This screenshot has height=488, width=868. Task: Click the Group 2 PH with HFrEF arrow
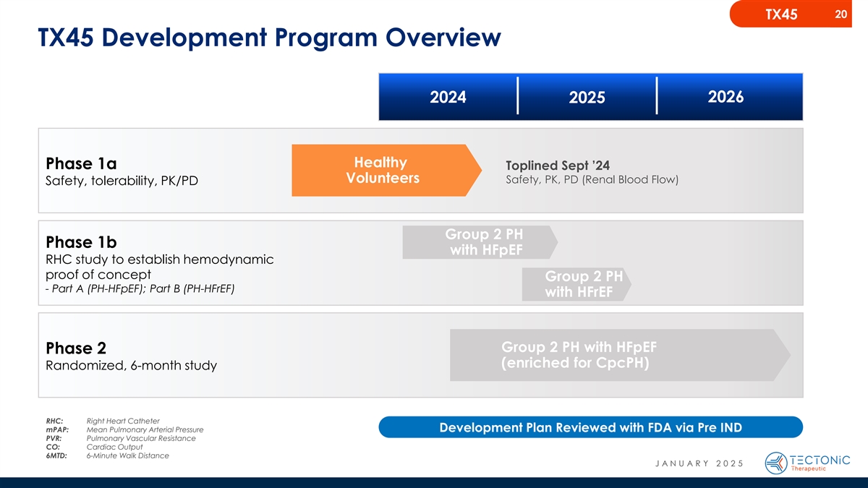(576, 285)
